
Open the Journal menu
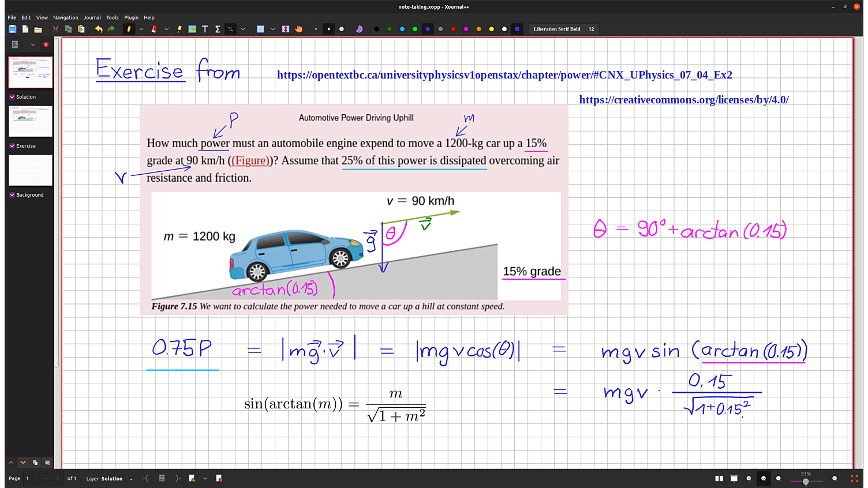pos(92,17)
